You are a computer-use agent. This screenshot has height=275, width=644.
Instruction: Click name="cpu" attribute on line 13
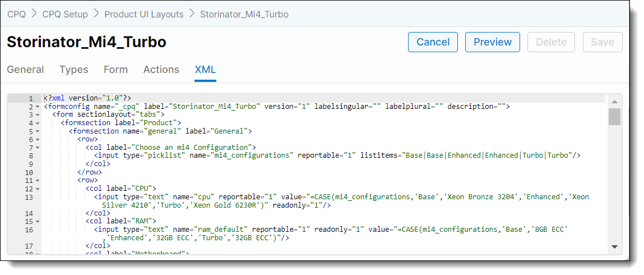[194, 197]
